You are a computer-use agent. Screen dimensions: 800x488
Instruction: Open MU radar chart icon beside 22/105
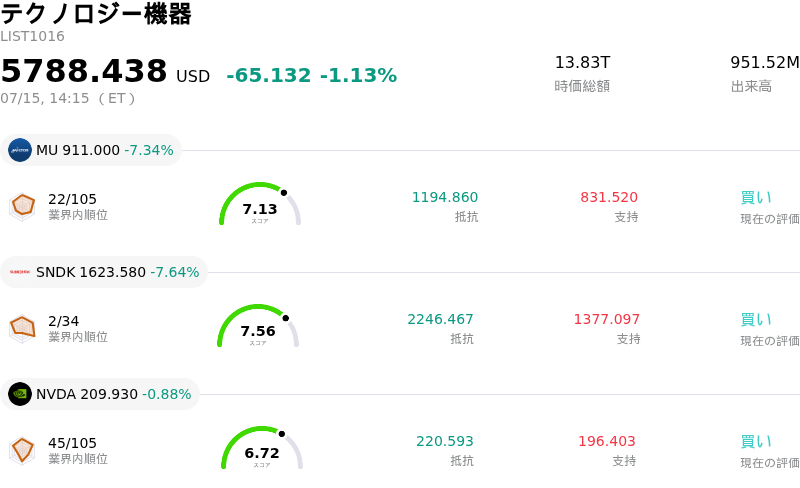(22, 207)
